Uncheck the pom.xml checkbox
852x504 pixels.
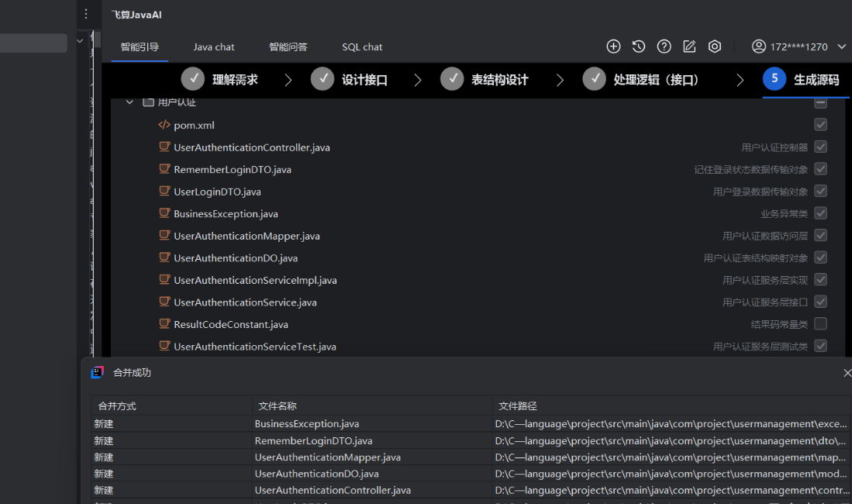point(820,125)
